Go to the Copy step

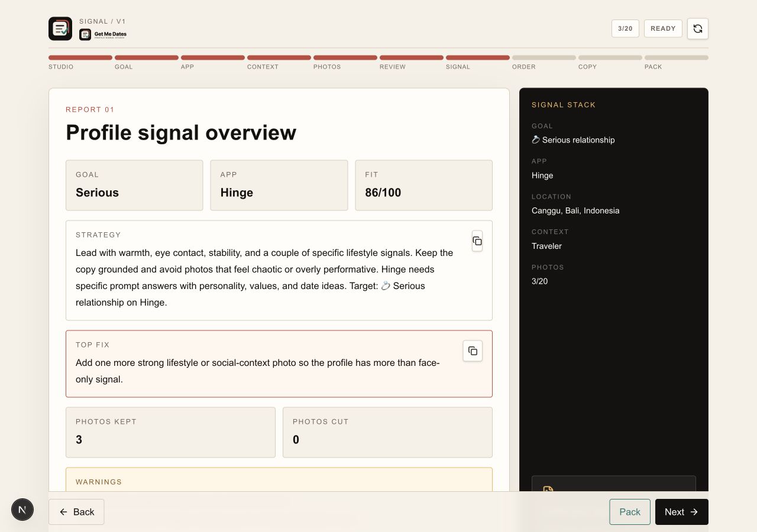[x=610, y=62]
